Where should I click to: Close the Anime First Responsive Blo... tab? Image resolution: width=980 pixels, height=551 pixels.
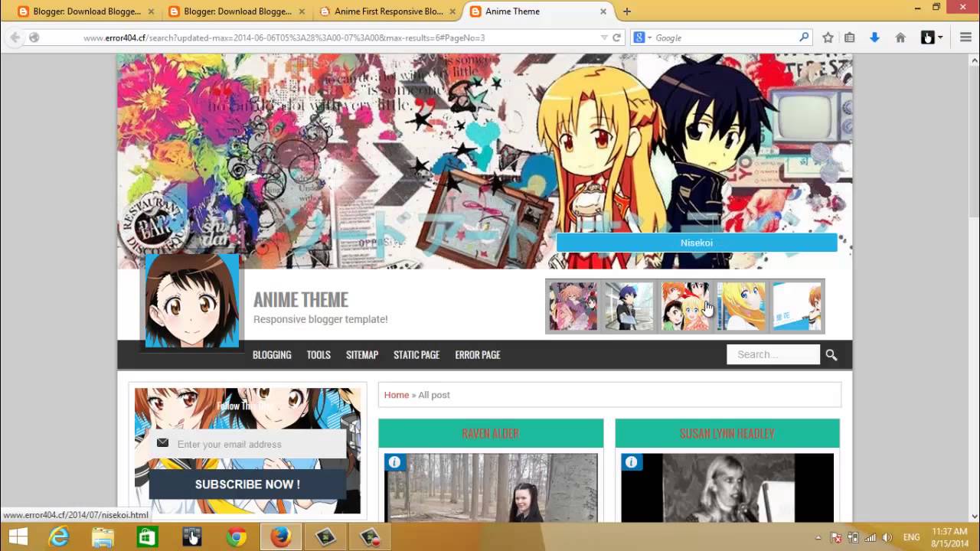pyautogui.click(x=452, y=11)
